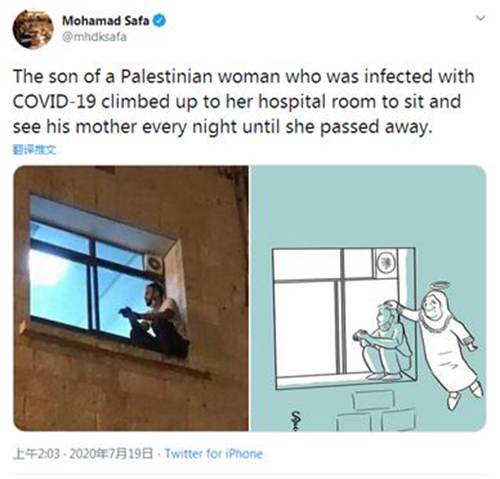The height and width of the screenshot is (479, 500).
Task: Click the ventilation fan in the cartoon
Action: coord(386,263)
